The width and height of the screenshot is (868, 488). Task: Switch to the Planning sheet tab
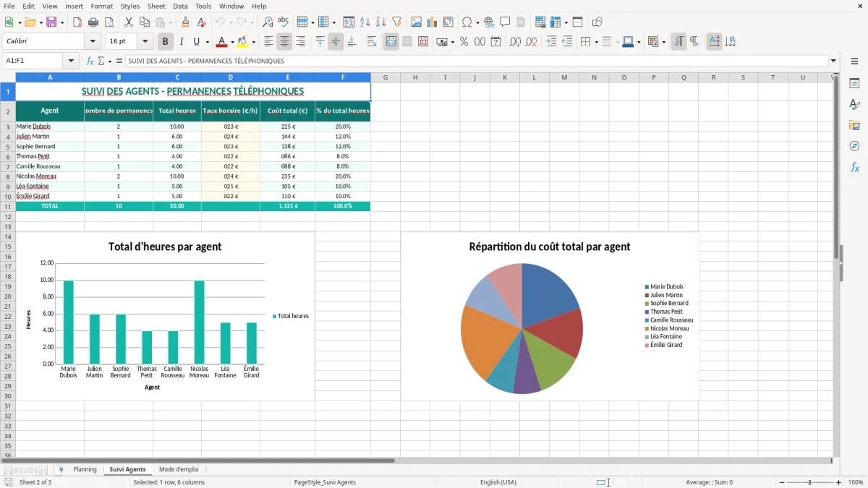click(x=85, y=469)
